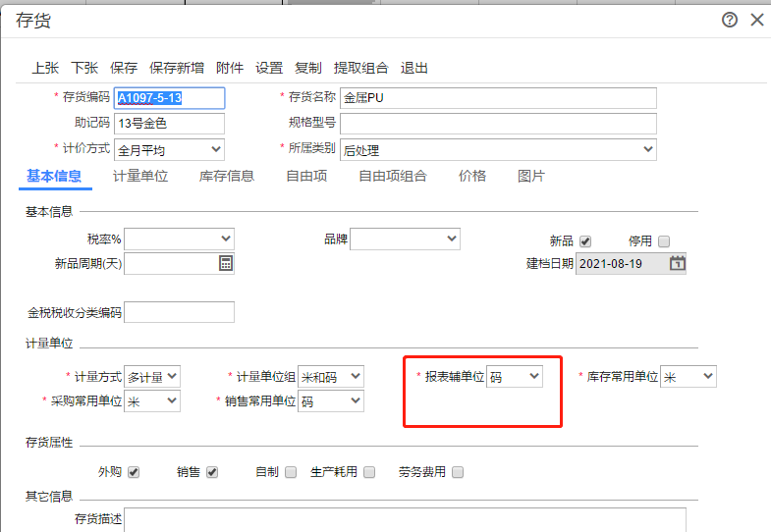The height and width of the screenshot is (532, 771).
Task: Switch to the 图片 tab
Action: [531, 176]
